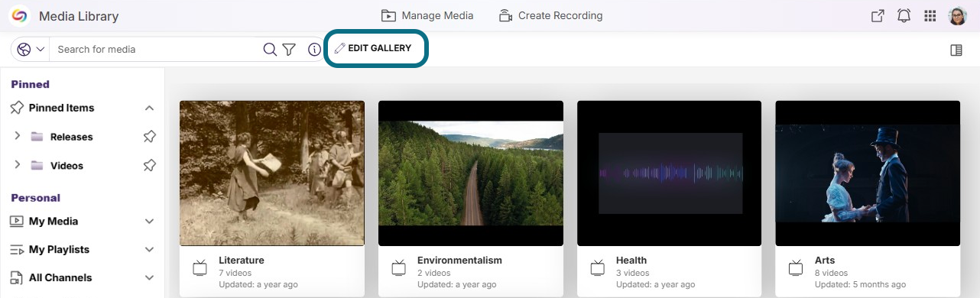
Task: Open My Playlists
Action: pos(59,249)
